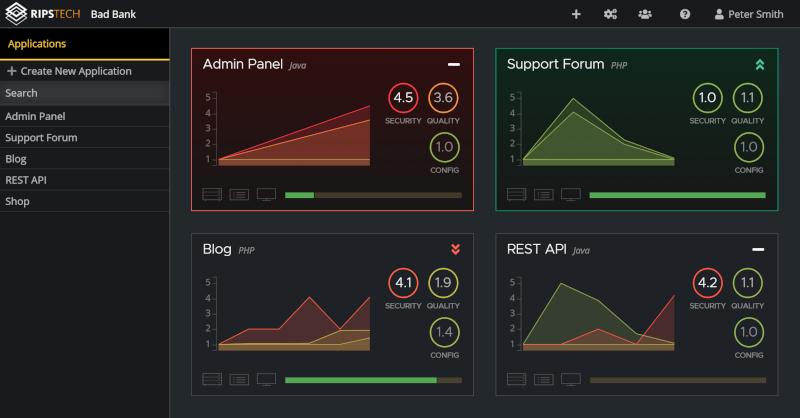This screenshot has height=418, width=800.
Task: Click Blog downward trend chevrons
Action: 455,249
